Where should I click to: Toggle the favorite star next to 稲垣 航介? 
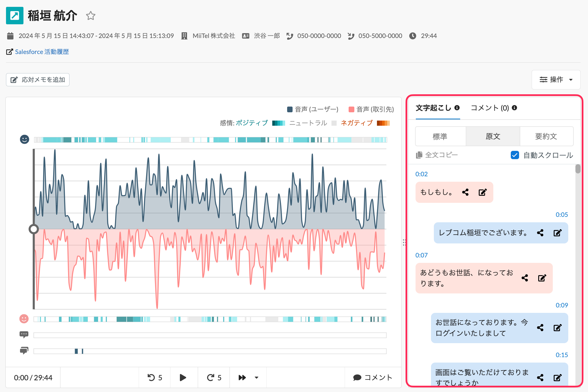91,16
